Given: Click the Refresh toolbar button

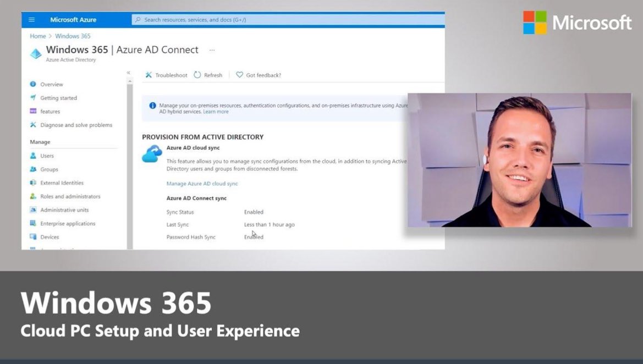Looking at the screenshot, I should click(x=208, y=75).
